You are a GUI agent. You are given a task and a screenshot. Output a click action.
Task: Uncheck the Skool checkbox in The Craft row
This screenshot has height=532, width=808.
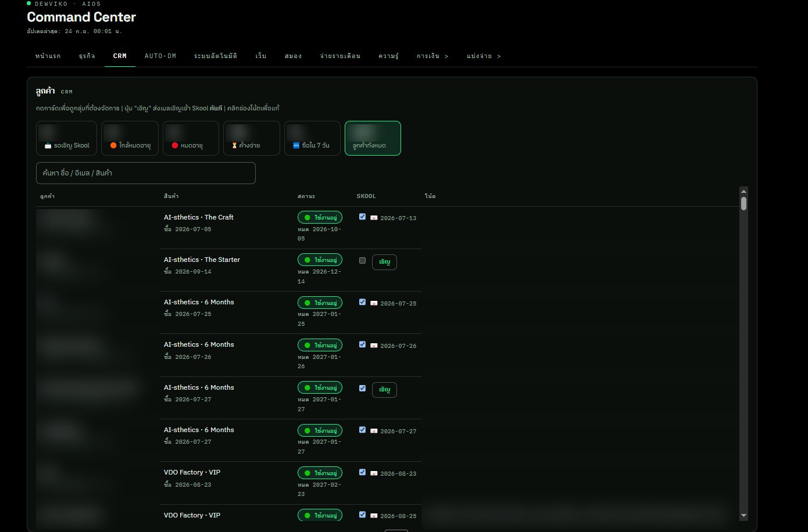(x=362, y=217)
